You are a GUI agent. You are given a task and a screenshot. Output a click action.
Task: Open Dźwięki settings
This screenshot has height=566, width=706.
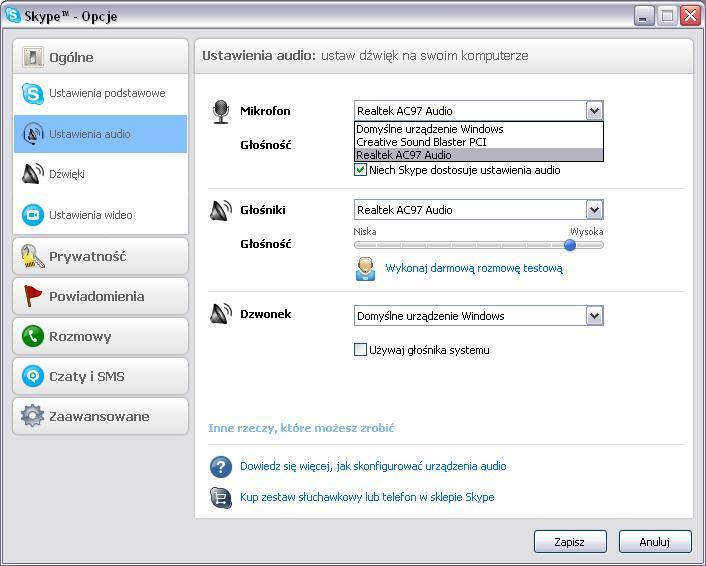(100, 174)
